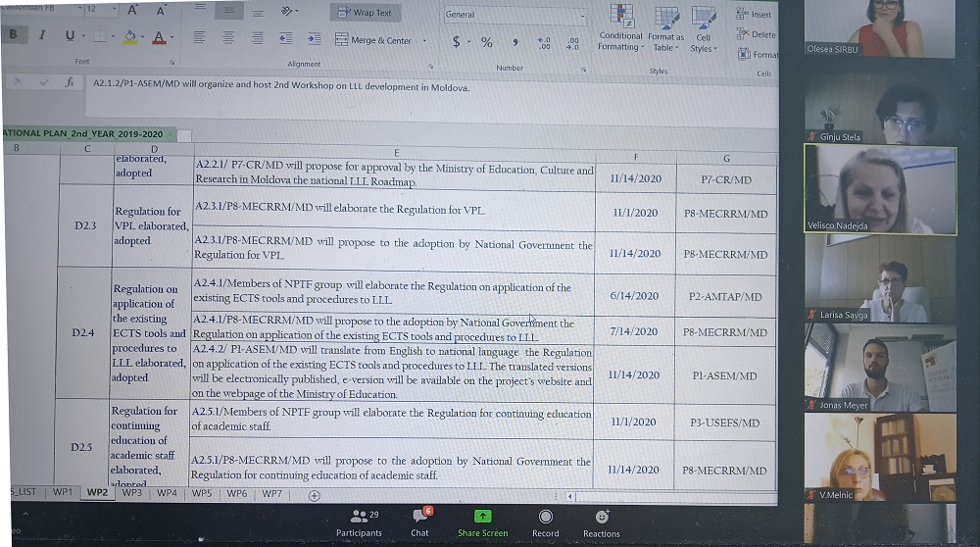Add a new sheet with plus button

314,495
